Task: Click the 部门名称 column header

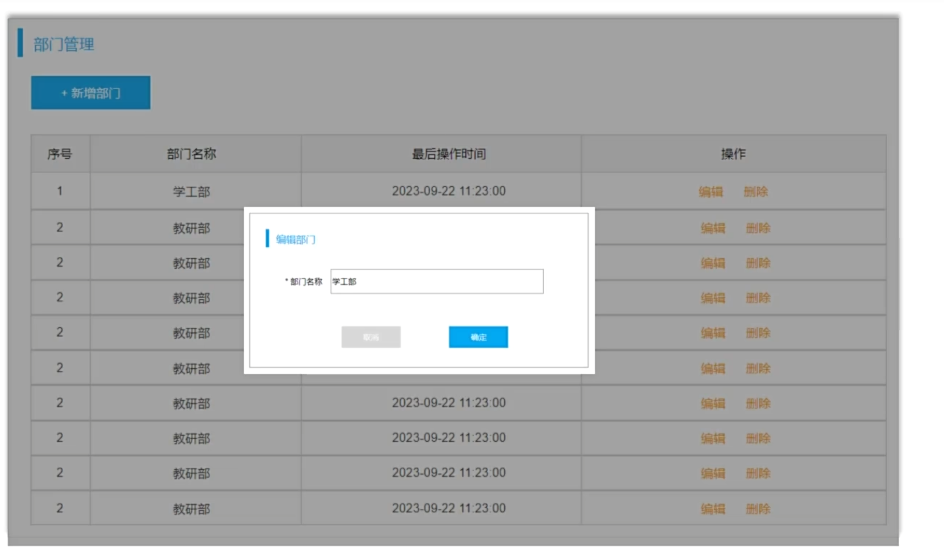Action: tap(191, 154)
